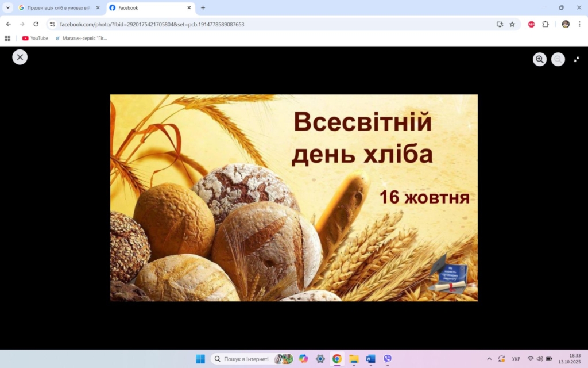This screenshot has height=368, width=588.
Task: Open the YouTube bookmark
Action: coord(35,39)
